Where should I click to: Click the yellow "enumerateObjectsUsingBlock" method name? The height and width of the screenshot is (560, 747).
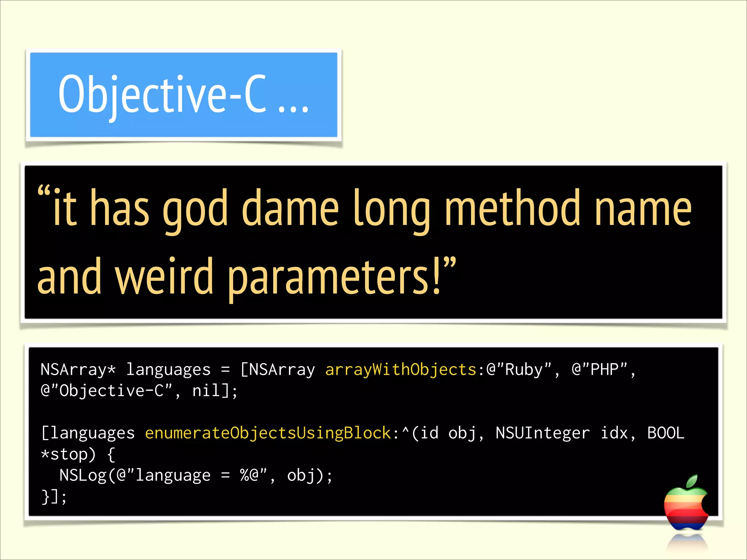click(x=268, y=433)
